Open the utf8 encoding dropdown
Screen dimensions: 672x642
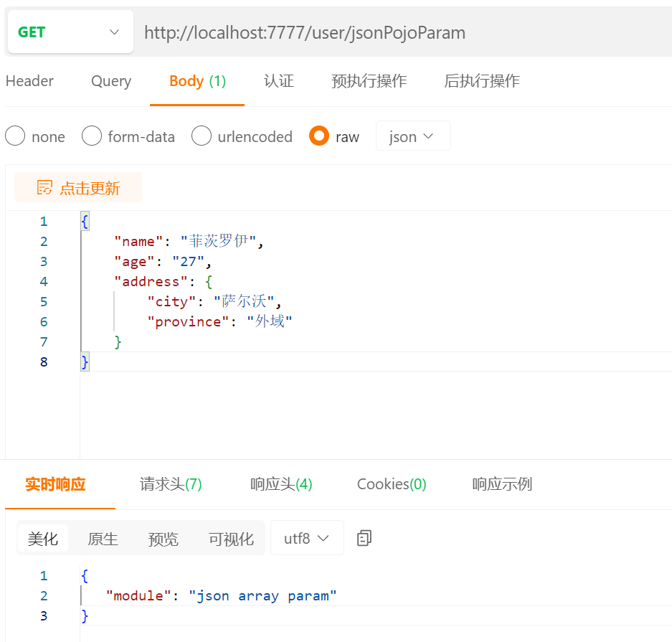click(x=307, y=538)
